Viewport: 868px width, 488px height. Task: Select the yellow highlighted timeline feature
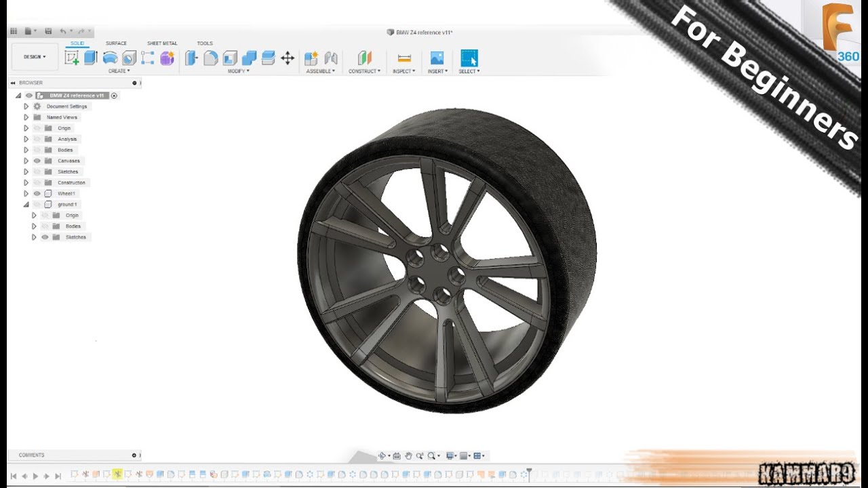coord(117,474)
